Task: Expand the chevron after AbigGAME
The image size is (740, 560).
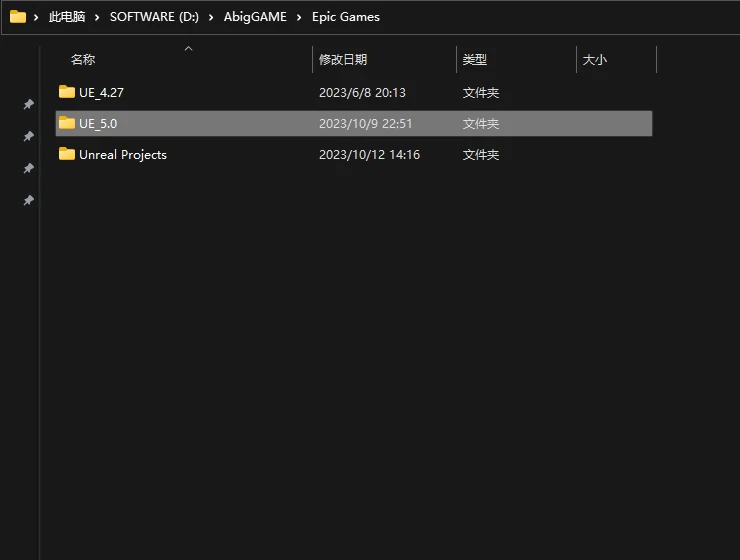Action: tap(299, 17)
